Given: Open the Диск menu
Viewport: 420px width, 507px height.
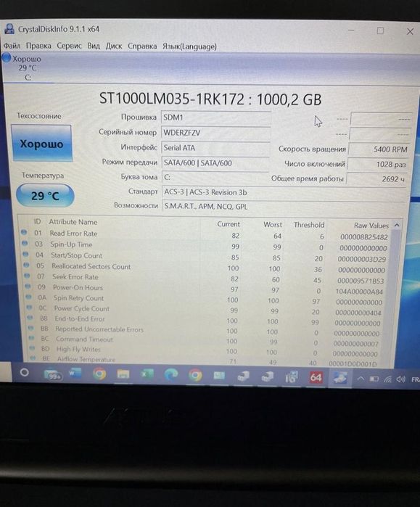Looking at the screenshot, I should [114, 46].
